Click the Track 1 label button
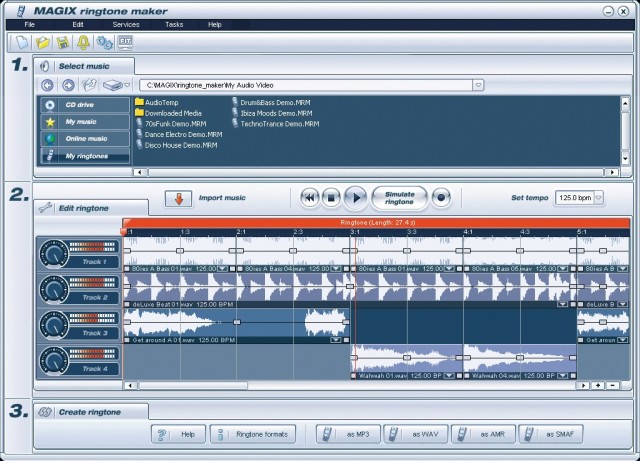The image size is (640, 461). pos(94,262)
